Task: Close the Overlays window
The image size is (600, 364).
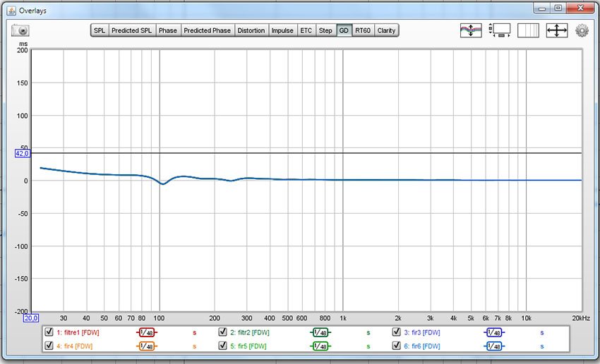Action: [x=580, y=8]
